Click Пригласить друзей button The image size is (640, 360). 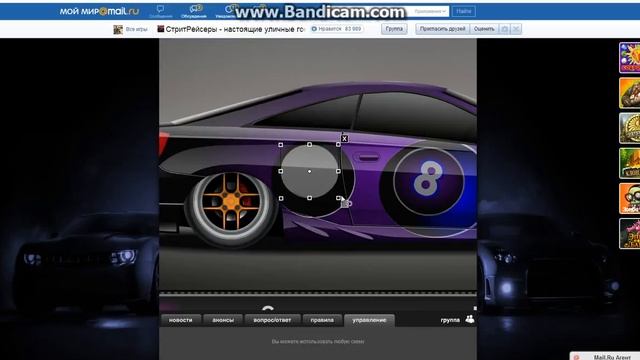coord(442,29)
